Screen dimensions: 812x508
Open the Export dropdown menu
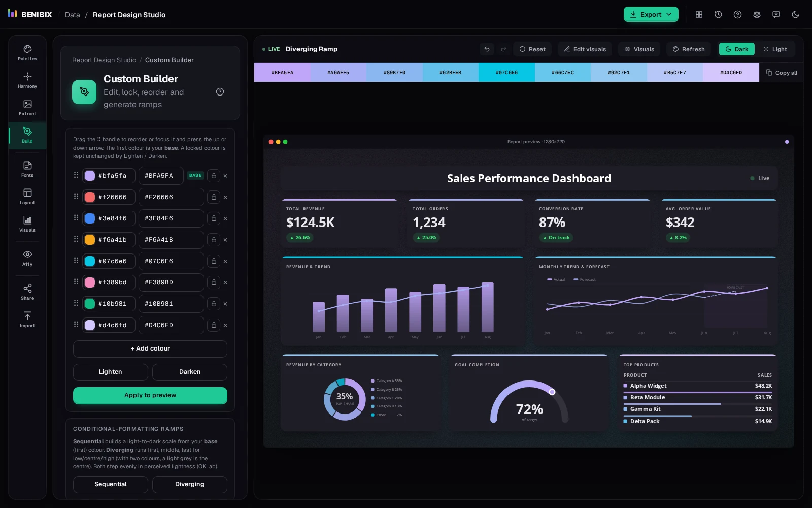(651, 14)
